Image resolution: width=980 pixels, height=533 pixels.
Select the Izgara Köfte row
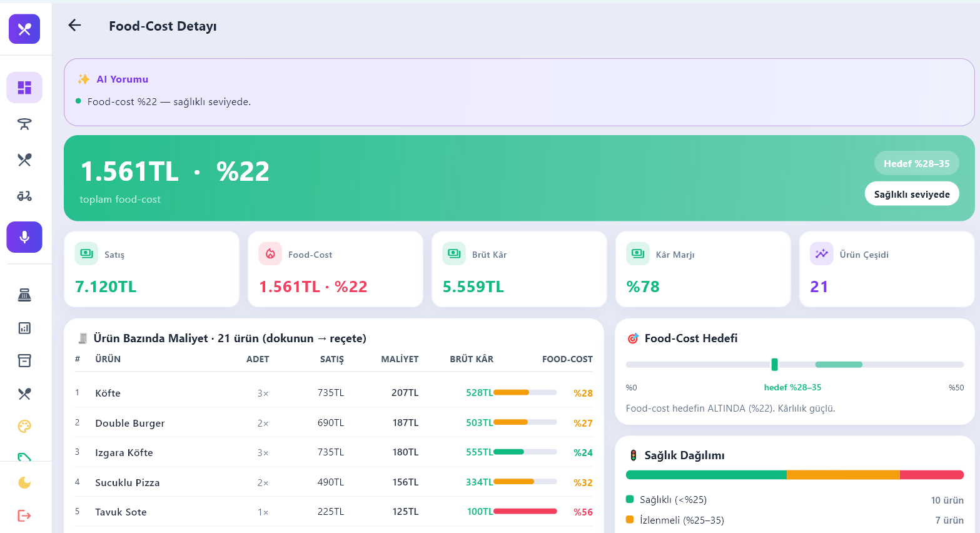click(x=334, y=452)
